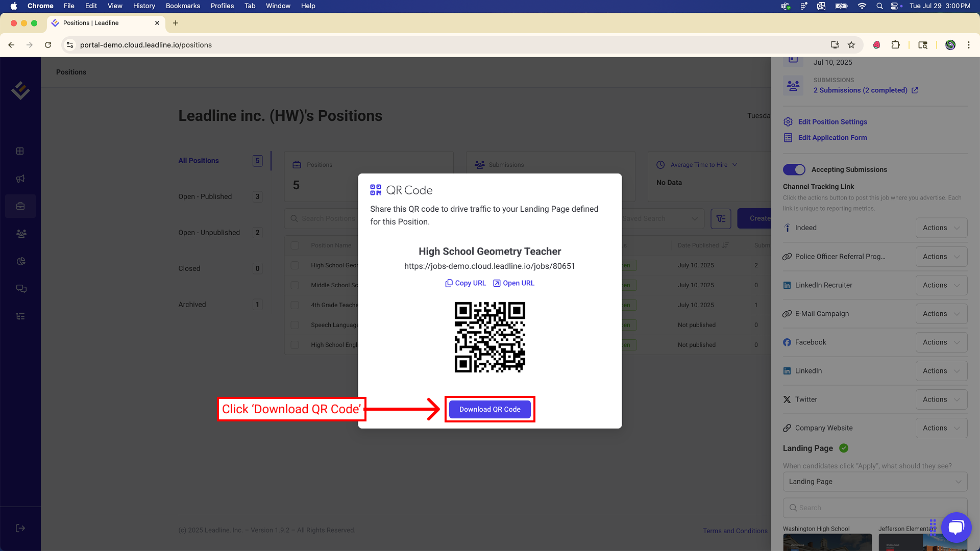The height and width of the screenshot is (551, 980).
Task: Open the Actions dropdown for LinkedIn Recruiter
Action: click(941, 285)
